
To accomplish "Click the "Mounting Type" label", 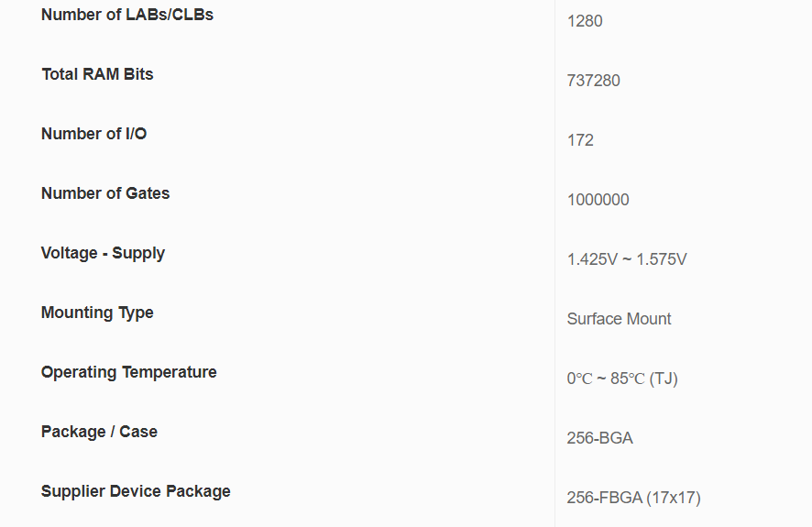I will click(97, 313).
